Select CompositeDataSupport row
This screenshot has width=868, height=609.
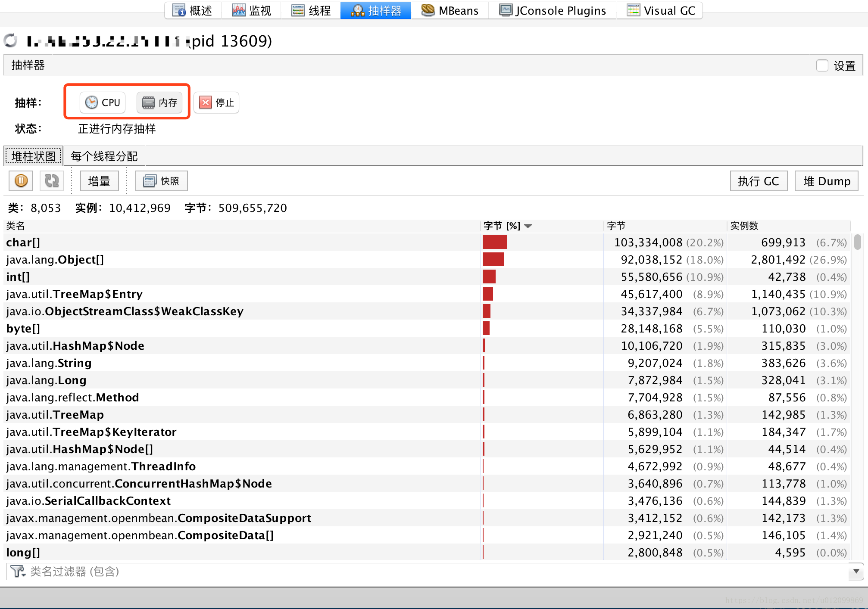(427, 518)
